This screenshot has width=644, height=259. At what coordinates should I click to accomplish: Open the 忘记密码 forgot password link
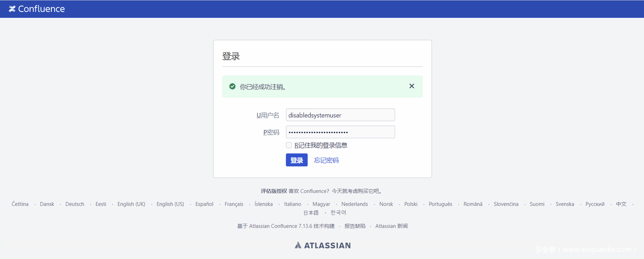tap(327, 160)
